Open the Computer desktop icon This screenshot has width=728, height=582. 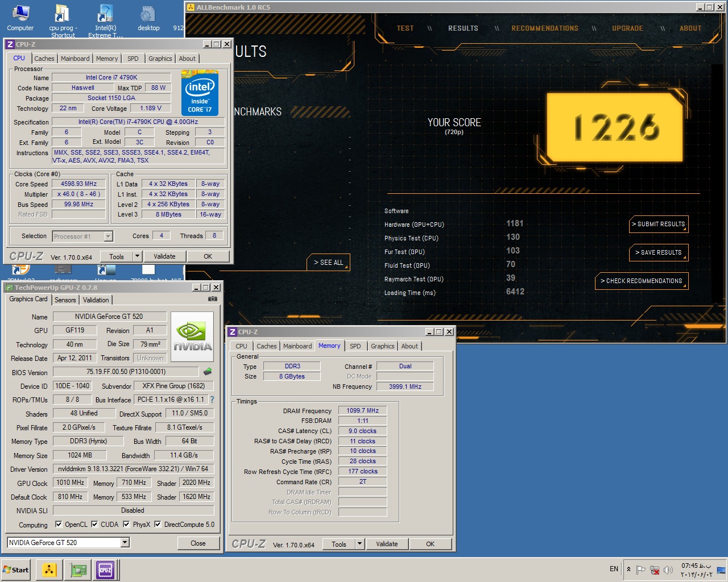20,18
